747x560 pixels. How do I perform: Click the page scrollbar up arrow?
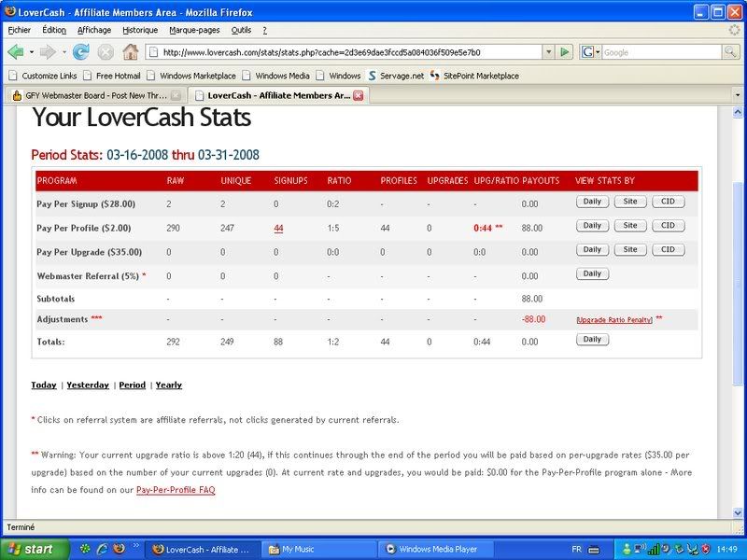pyautogui.click(x=738, y=112)
